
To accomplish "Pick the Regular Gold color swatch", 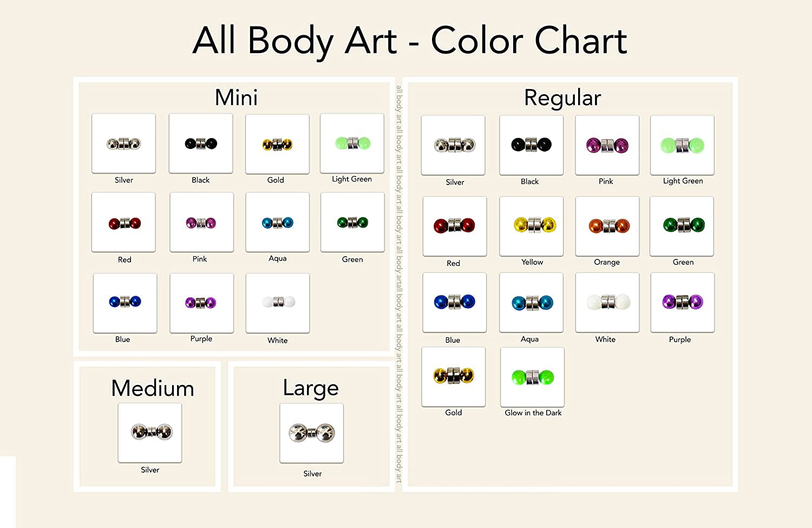I will point(453,376).
